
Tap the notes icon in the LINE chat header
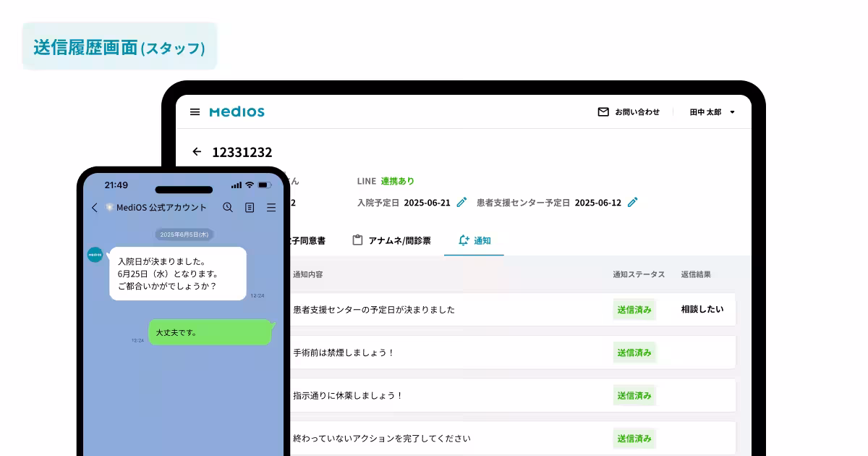[x=249, y=208]
